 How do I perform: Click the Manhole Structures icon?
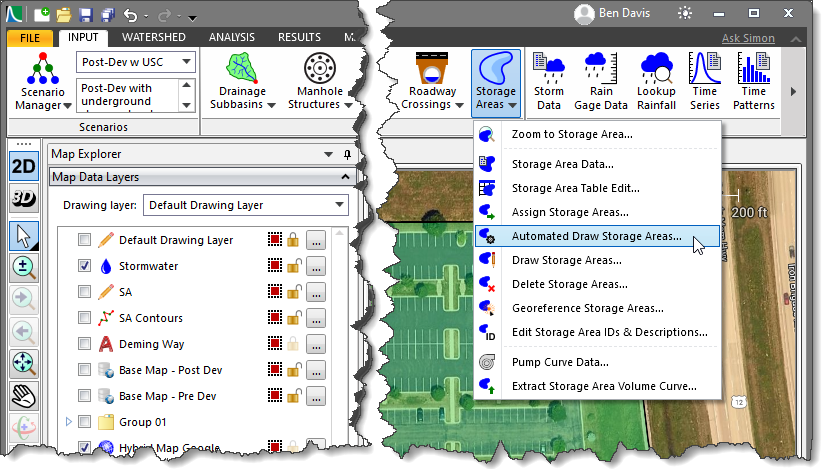point(319,69)
